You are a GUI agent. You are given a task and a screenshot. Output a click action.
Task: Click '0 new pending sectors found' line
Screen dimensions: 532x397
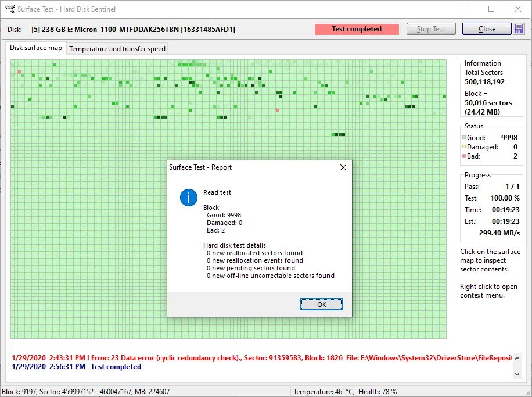[251, 268]
